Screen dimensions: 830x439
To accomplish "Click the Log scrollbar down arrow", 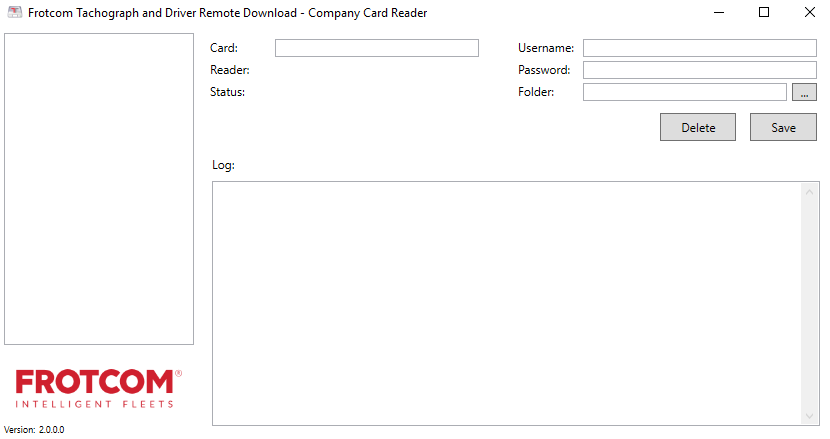I will [x=810, y=416].
